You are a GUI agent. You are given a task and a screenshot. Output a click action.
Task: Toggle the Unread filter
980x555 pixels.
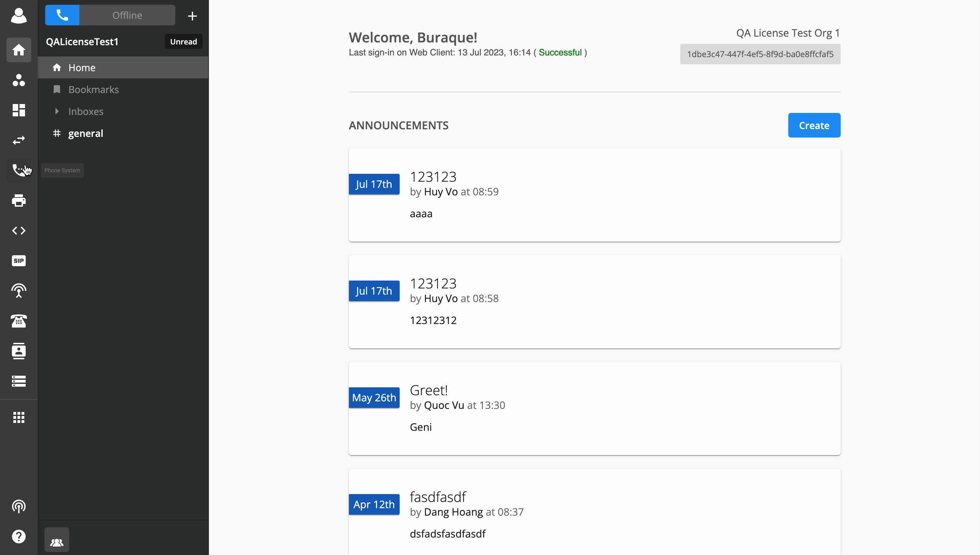[184, 41]
